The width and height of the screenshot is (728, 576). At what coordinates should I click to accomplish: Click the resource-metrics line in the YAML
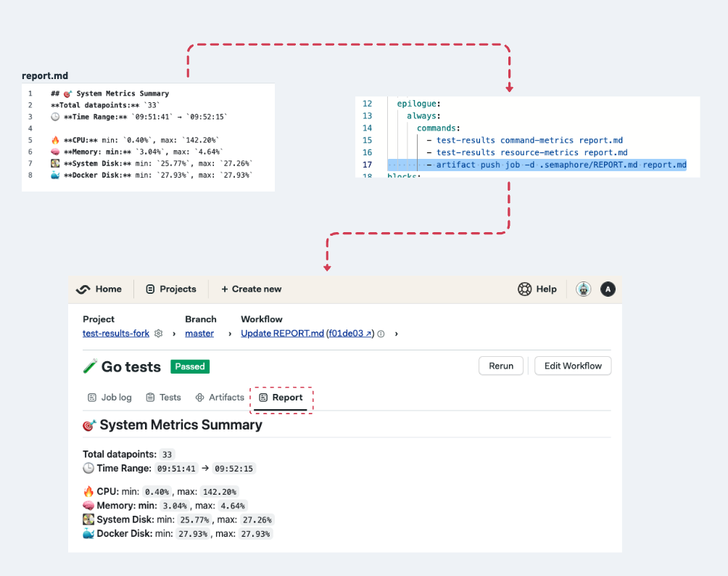tap(527, 152)
